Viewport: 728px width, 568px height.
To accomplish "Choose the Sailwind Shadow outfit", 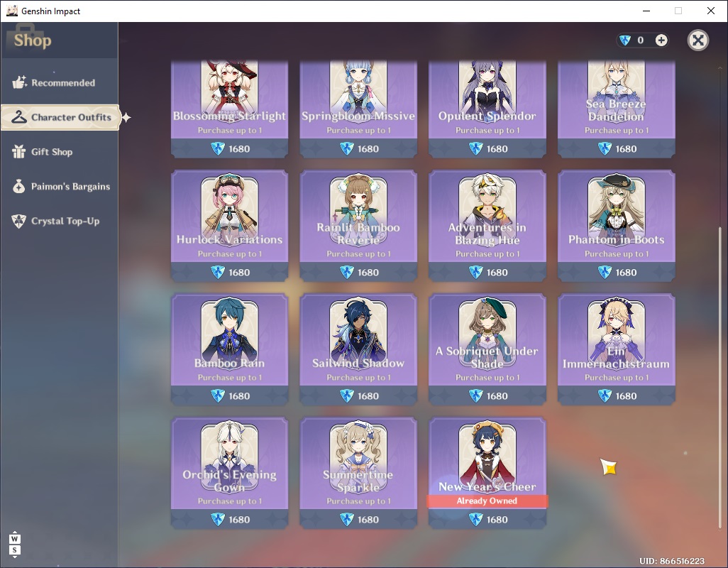I will pos(358,349).
